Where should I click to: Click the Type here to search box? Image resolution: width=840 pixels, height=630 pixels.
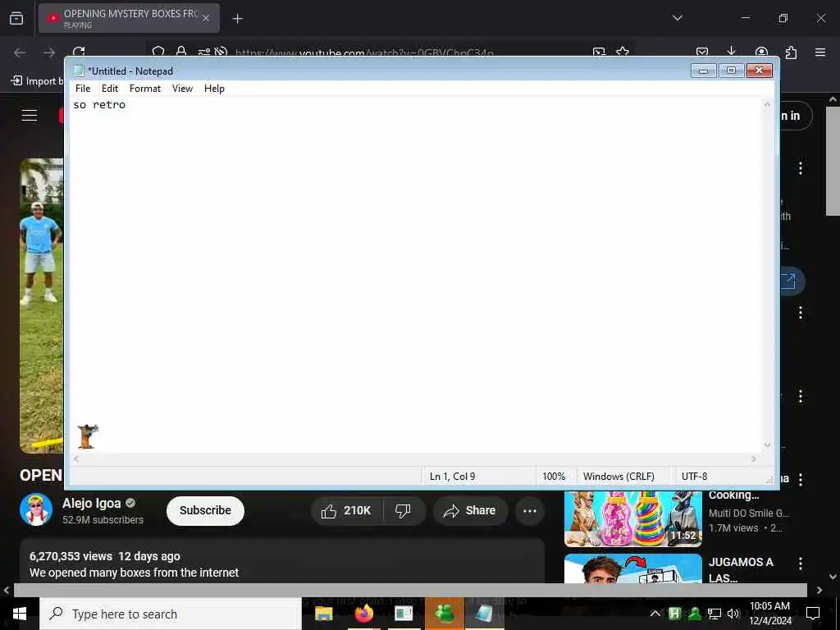click(171, 614)
